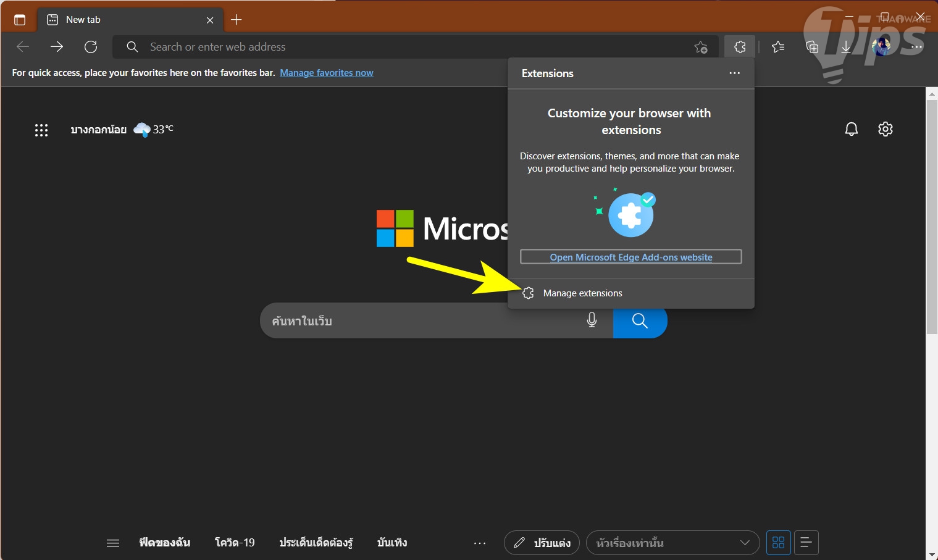
Task: Open the feed hamburger menu
Action: 113,543
